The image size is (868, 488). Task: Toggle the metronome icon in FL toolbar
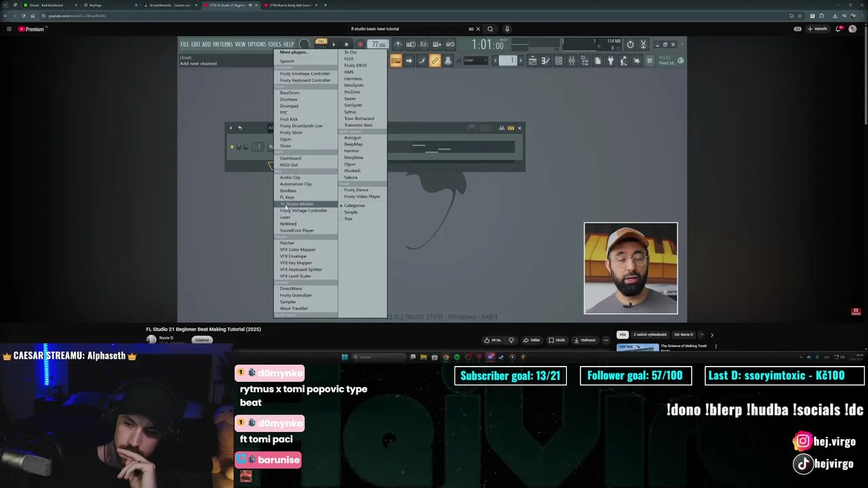[398, 45]
